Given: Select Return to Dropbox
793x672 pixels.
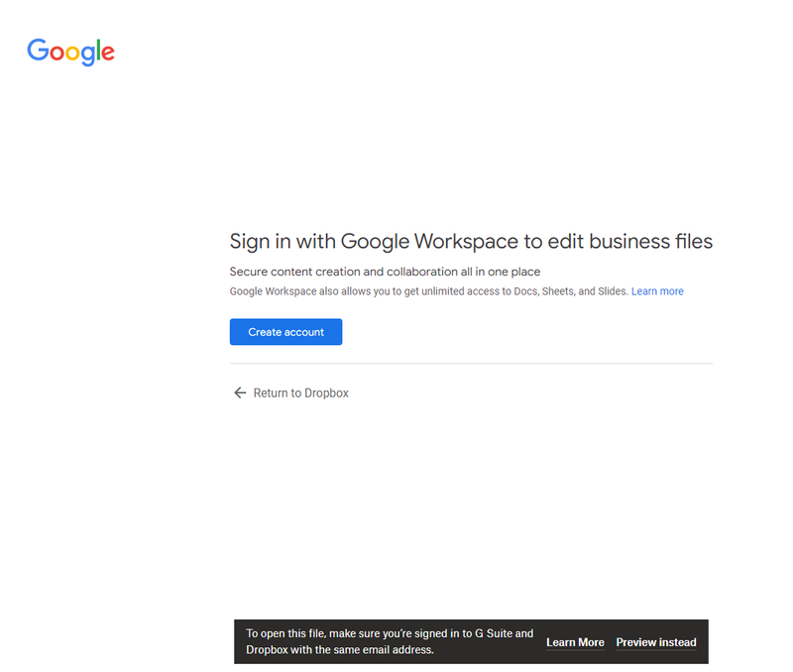Looking at the screenshot, I should (301, 392).
